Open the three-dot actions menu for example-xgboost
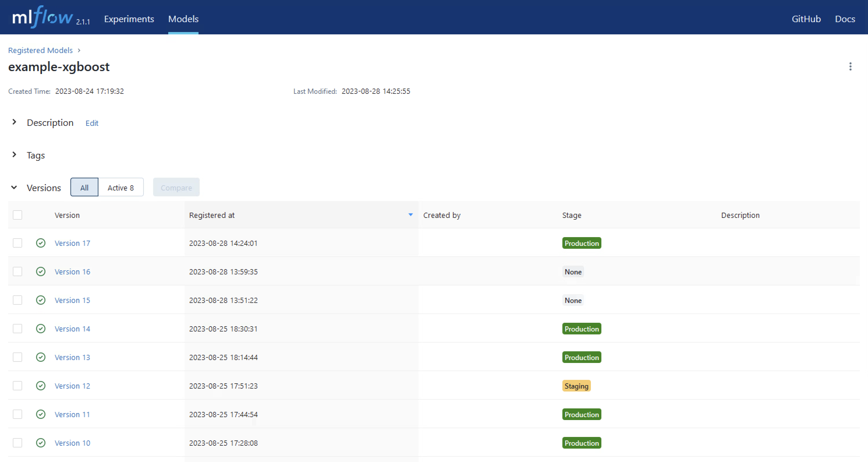868x462 pixels. pos(850,66)
